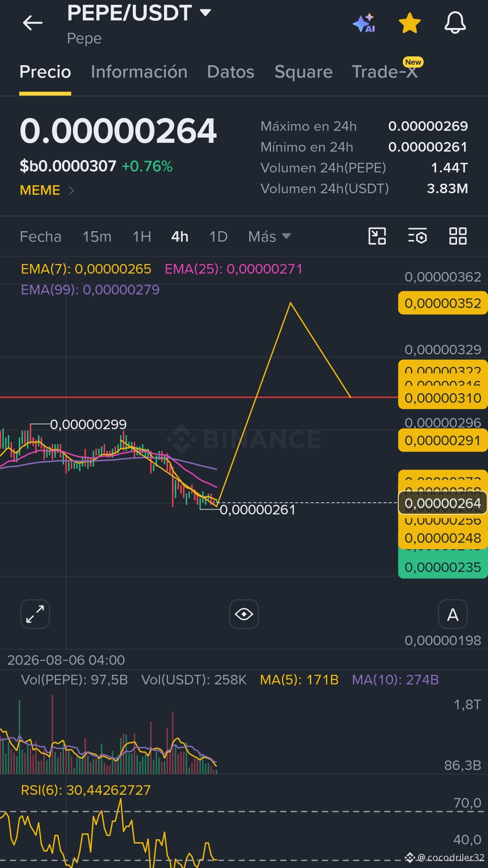488x868 pixels.
Task: Select the Fecha chart option
Action: (40, 237)
